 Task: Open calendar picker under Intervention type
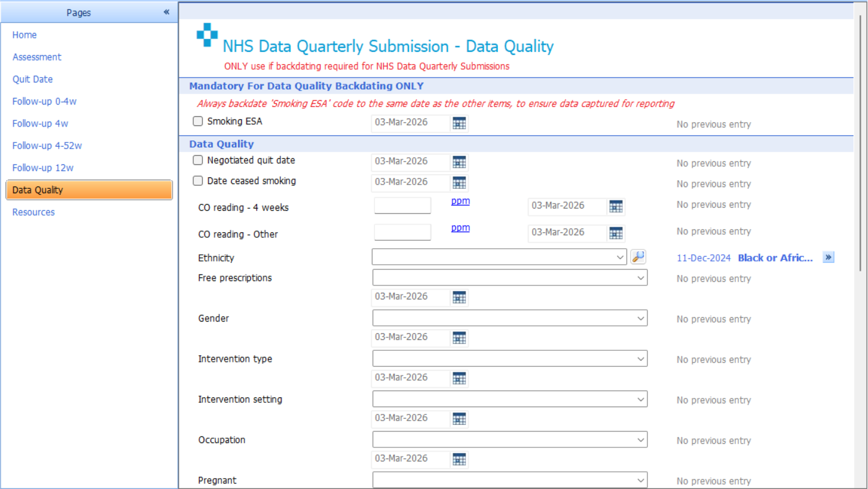coord(459,378)
